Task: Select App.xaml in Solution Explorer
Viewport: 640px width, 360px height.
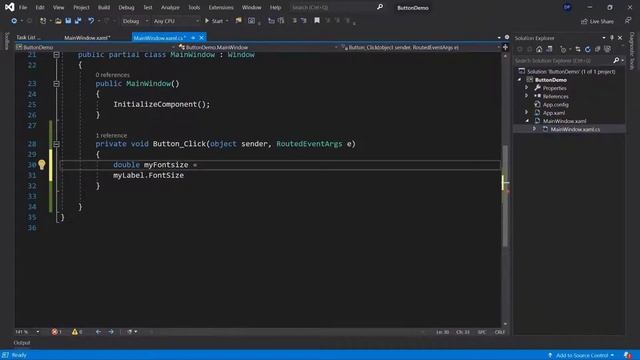Action: [553, 113]
